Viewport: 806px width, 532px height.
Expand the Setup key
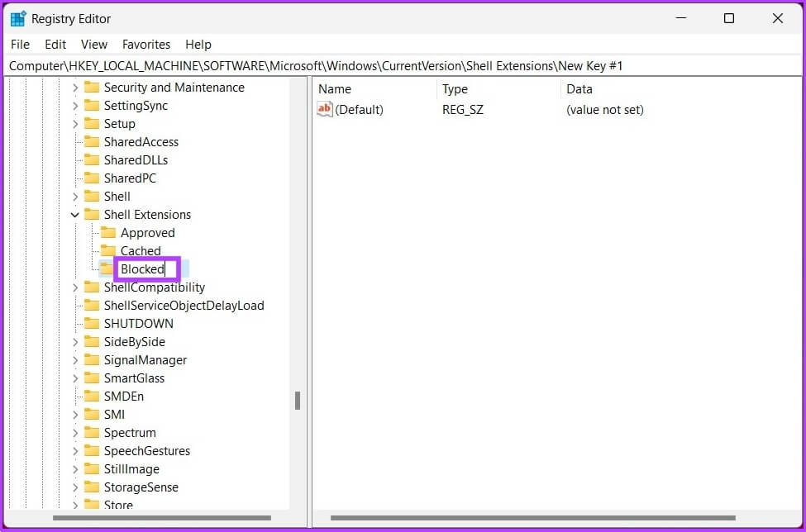click(x=75, y=124)
